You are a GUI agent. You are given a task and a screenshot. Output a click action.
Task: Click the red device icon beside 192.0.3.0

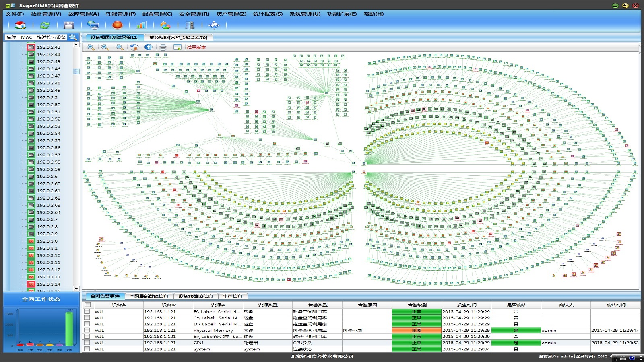tap(31, 241)
